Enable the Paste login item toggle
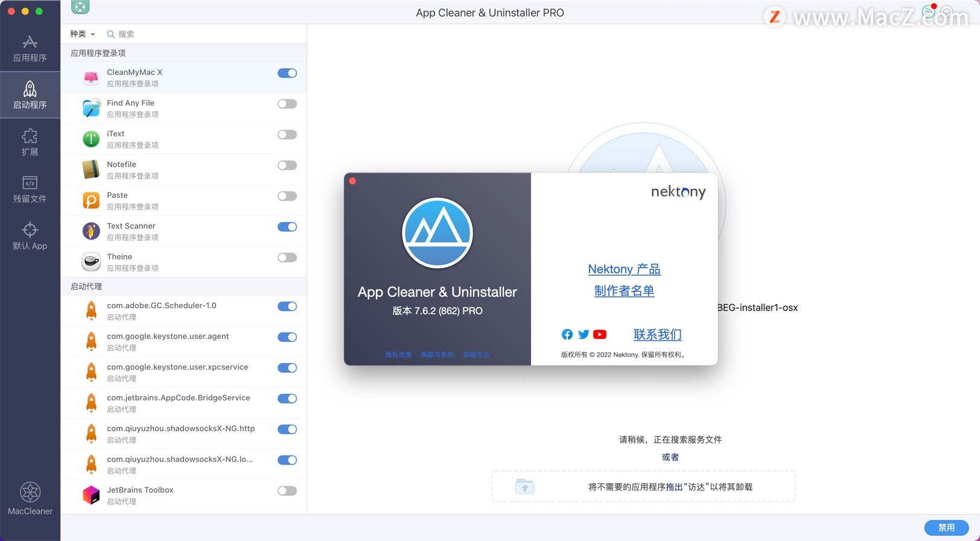The height and width of the screenshot is (541, 980). click(x=287, y=196)
